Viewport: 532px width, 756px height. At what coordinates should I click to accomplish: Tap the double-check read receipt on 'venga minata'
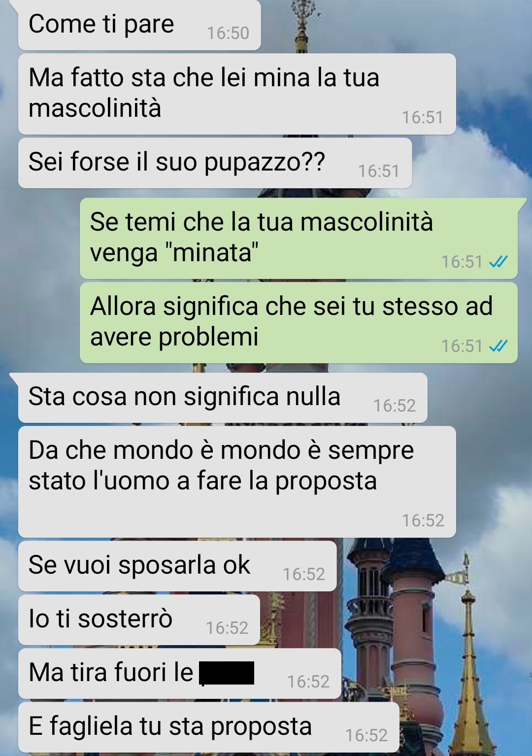(498, 262)
